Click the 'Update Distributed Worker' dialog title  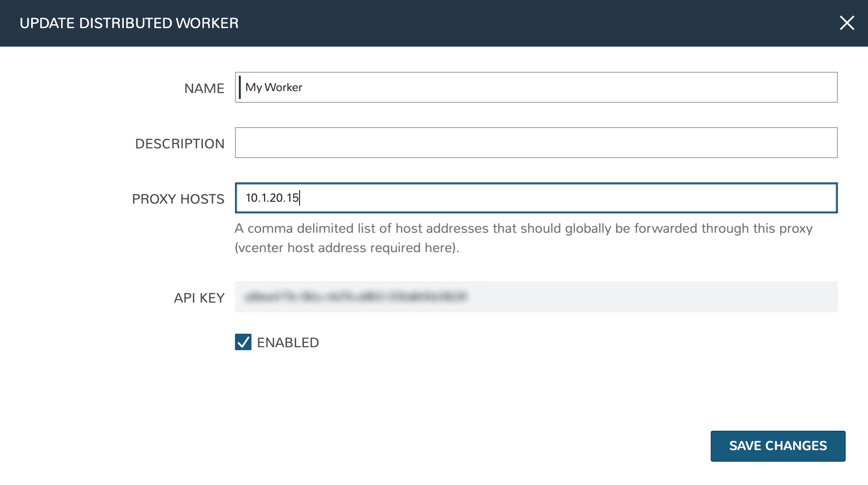pyautogui.click(x=129, y=23)
